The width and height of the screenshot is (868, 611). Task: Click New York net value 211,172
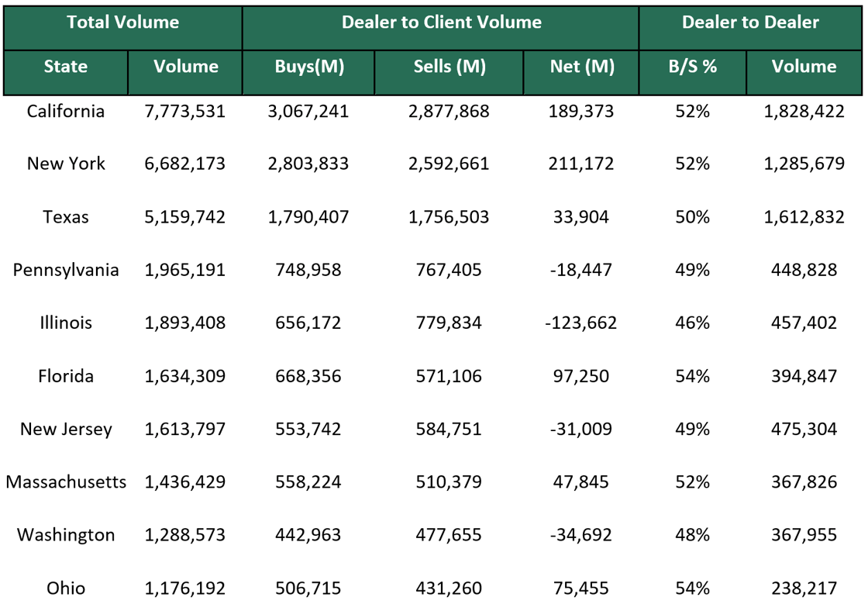coord(581,164)
